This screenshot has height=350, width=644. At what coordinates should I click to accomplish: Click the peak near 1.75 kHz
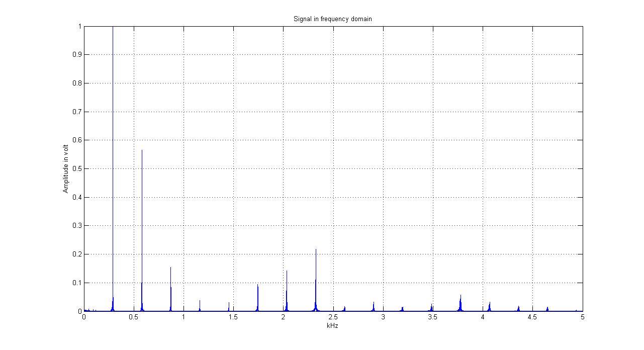pos(257,286)
